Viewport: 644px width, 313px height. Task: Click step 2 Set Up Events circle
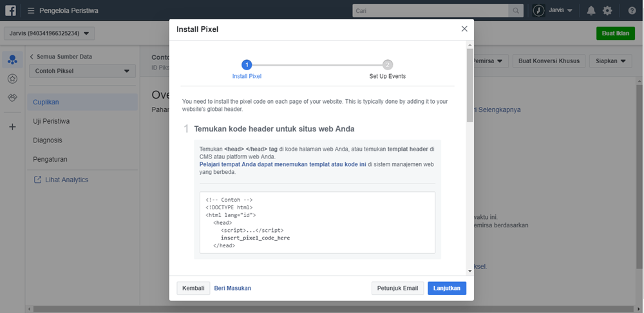(x=387, y=65)
